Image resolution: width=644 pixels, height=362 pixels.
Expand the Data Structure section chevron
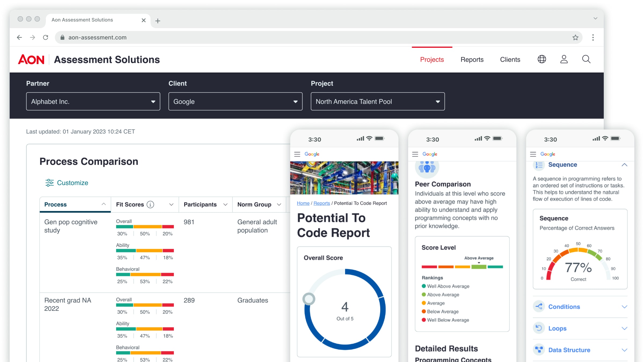pos(624,350)
